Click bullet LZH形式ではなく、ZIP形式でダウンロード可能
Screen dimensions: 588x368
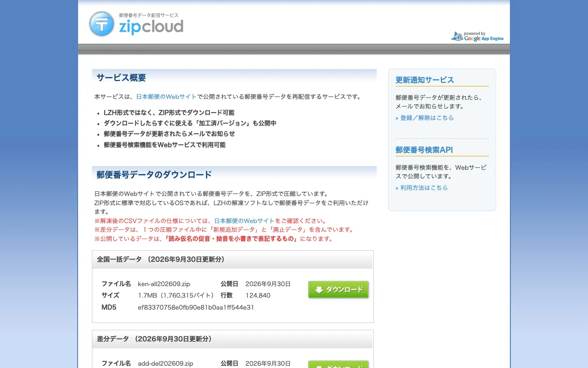(169, 113)
